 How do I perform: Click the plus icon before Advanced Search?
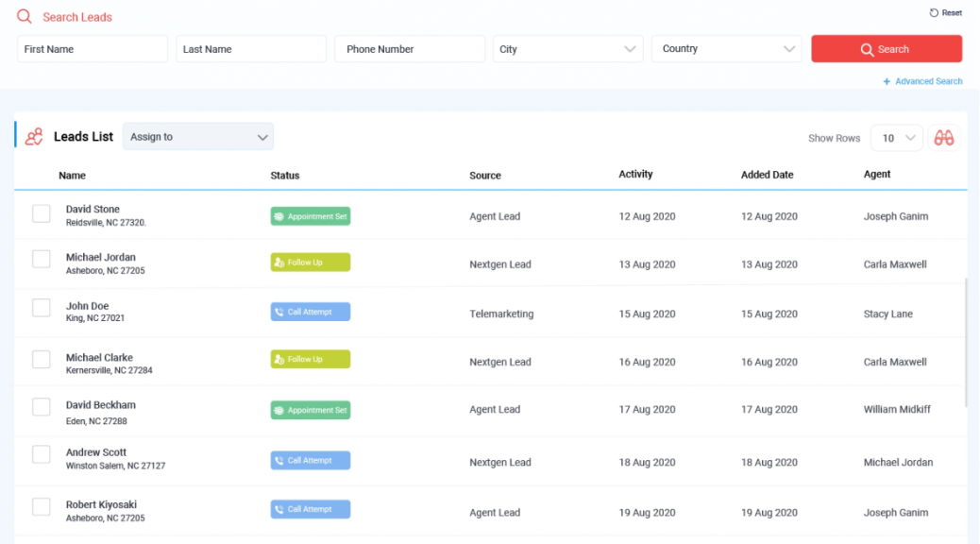click(x=887, y=81)
